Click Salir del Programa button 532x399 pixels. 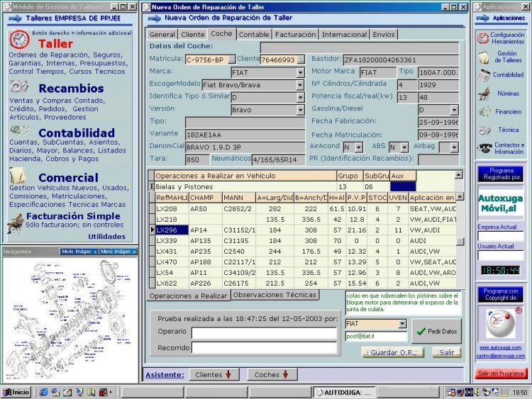[501, 373]
